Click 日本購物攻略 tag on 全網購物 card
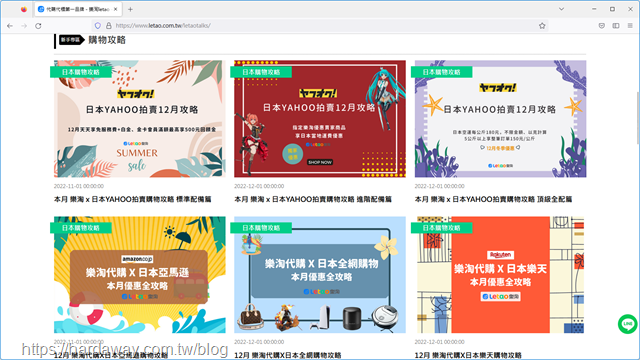This screenshot has height=360, width=640. [261, 228]
